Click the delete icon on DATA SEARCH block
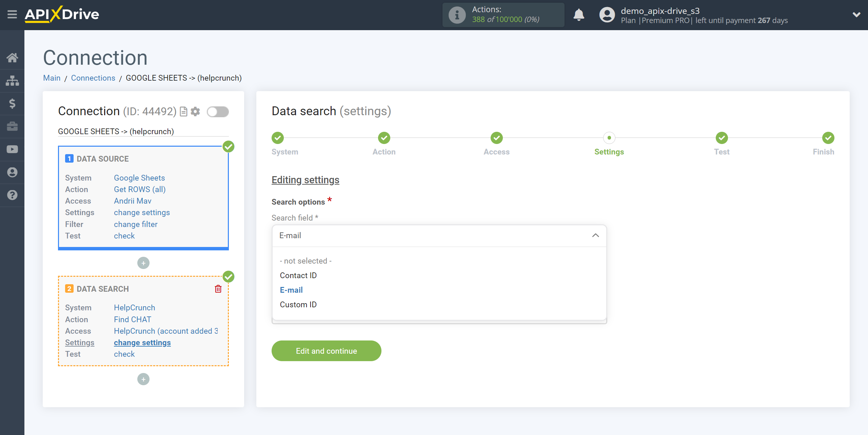This screenshot has height=435, width=868. (x=219, y=289)
